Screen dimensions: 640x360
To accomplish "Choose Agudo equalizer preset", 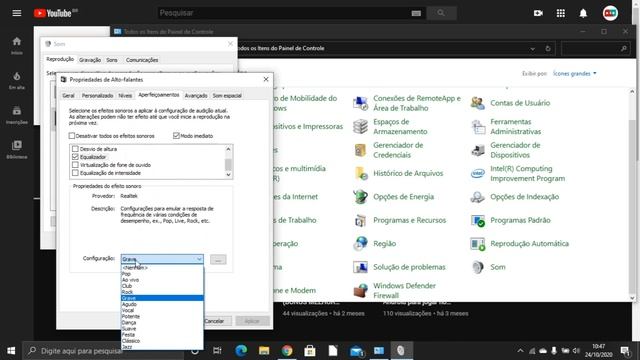I will coord(162,304).
